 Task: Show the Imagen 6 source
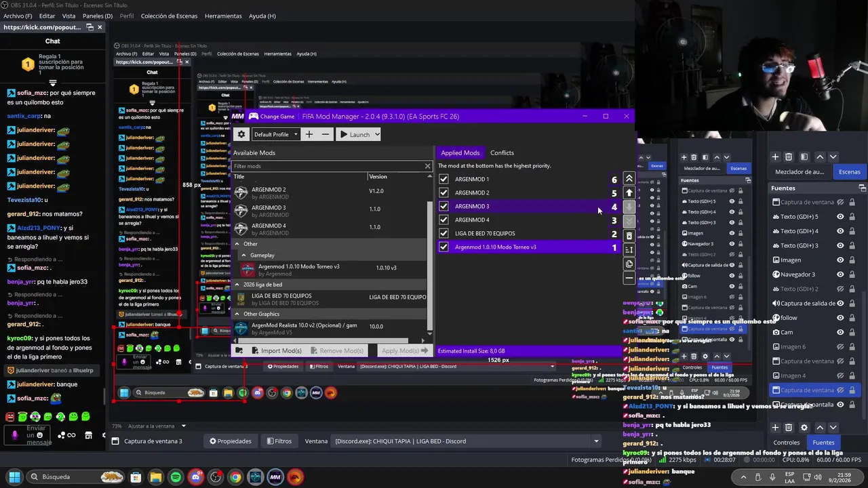[840, 346]
